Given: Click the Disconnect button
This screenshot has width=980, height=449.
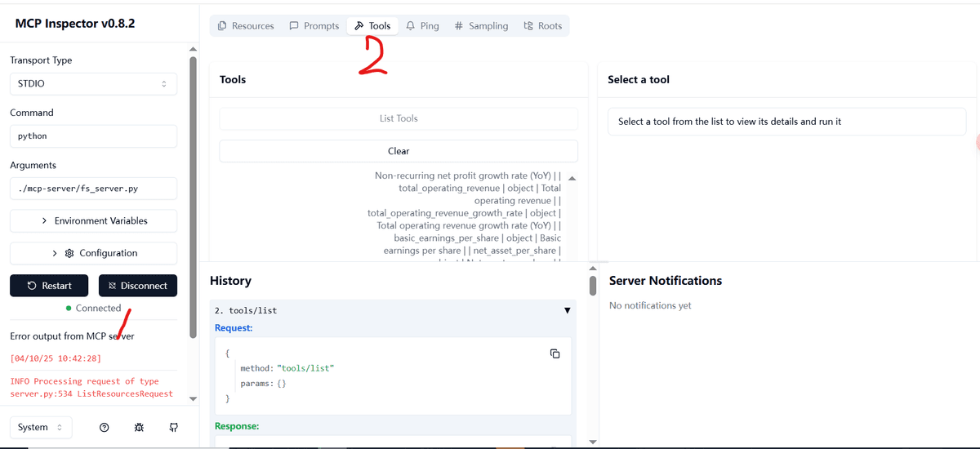Looking at the screenshot, I should pos(138,286).
